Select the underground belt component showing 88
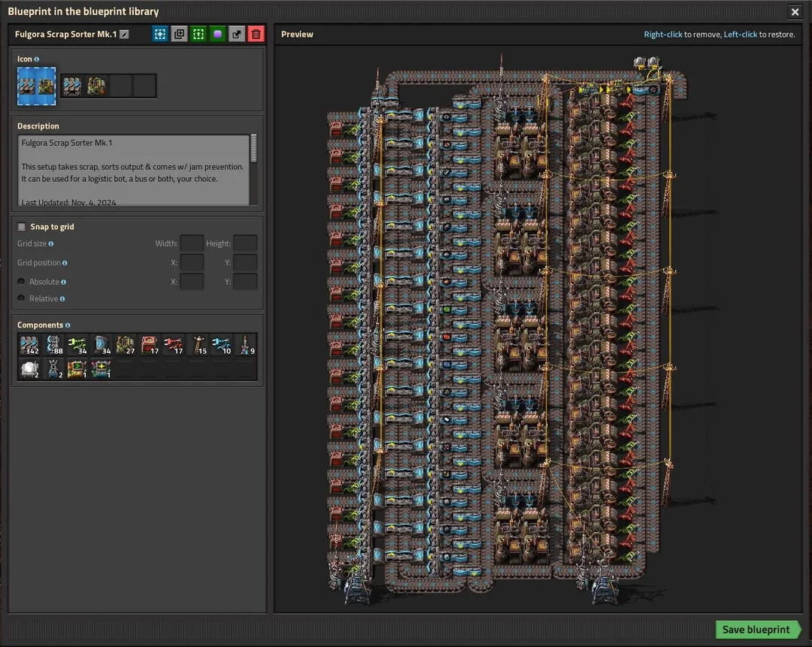The height and width of the screenshot is (647, 812). [53, 345]
